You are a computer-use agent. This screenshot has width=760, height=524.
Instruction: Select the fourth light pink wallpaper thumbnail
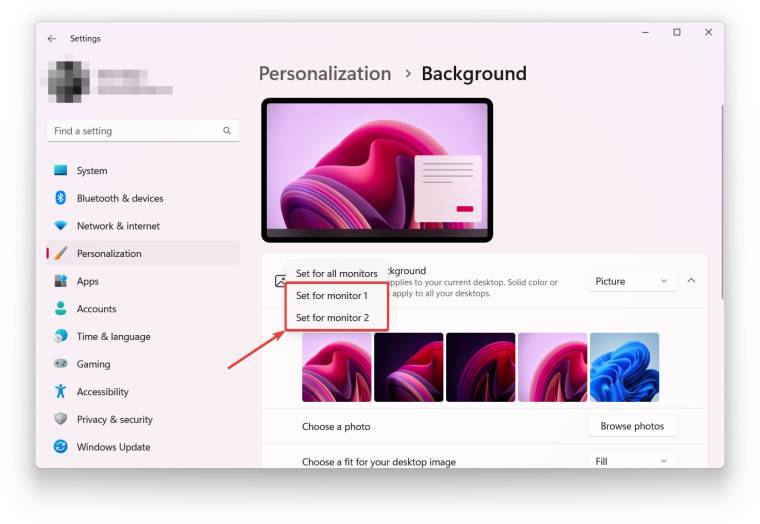pyautogui.click(x=553, y=367)
